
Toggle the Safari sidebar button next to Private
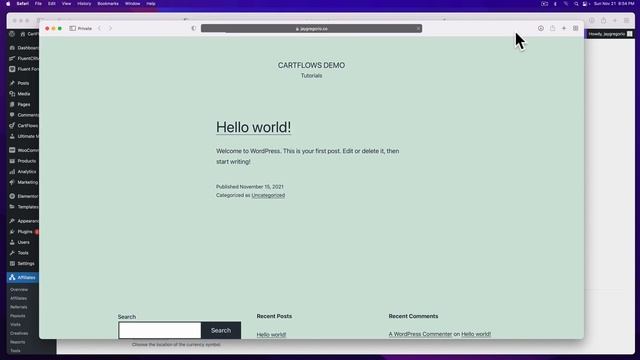(x=72, y=28)
